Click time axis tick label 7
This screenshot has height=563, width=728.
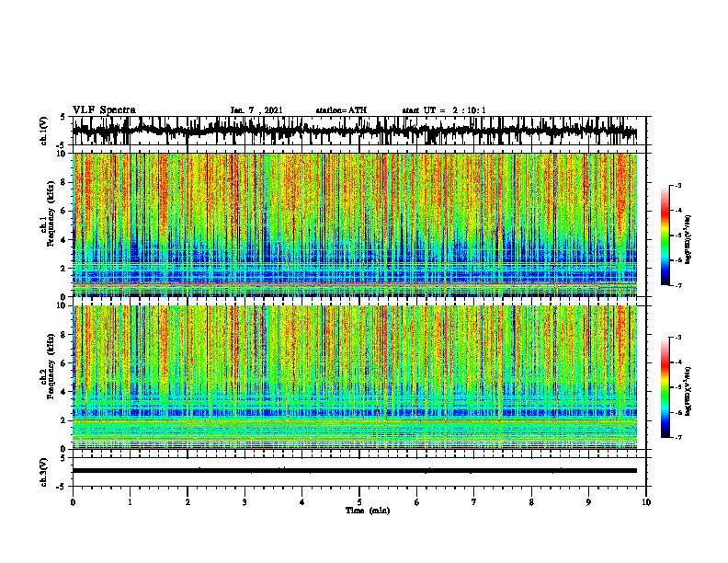pyautogui.click(x=474, y=502)
